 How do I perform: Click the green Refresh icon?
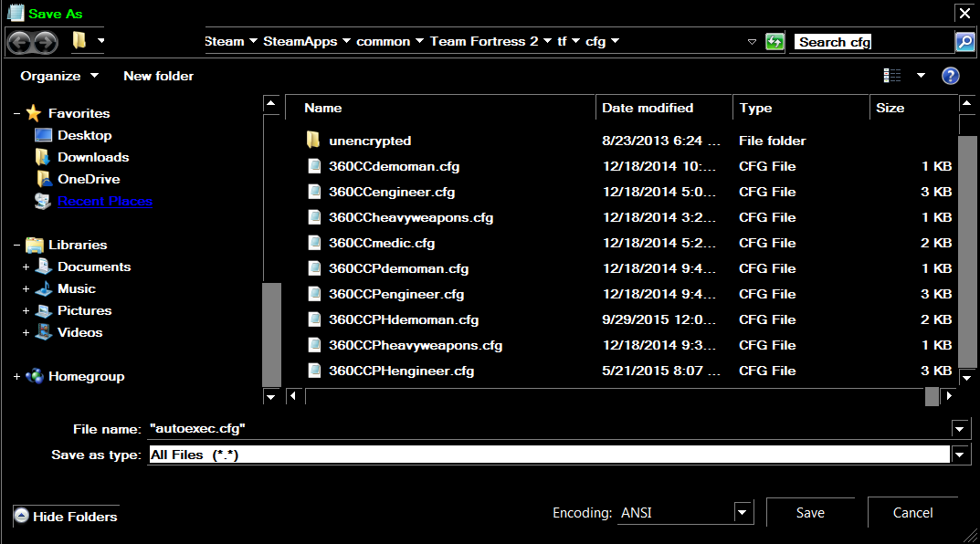tap(775, 42)
